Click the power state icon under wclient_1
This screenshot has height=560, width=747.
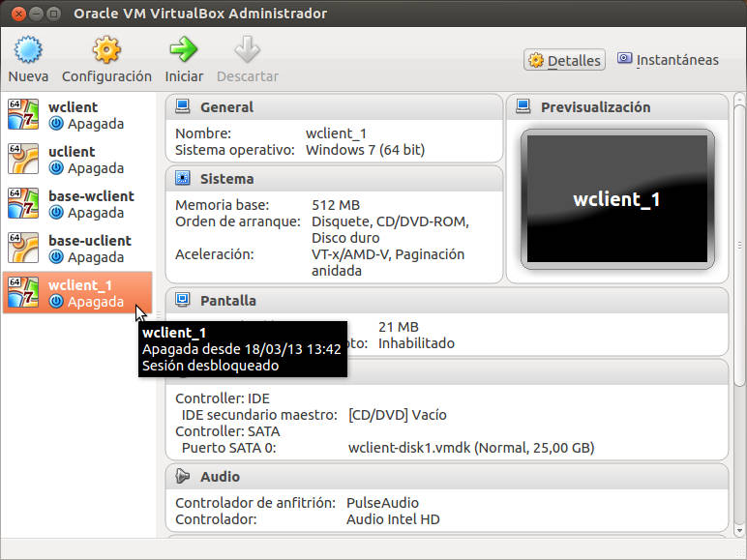tap(56, 302)
